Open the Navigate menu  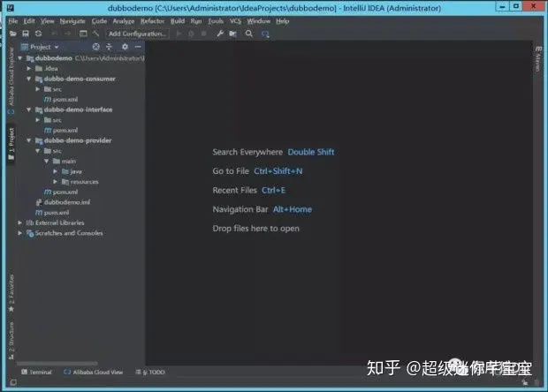coord(72,21)
